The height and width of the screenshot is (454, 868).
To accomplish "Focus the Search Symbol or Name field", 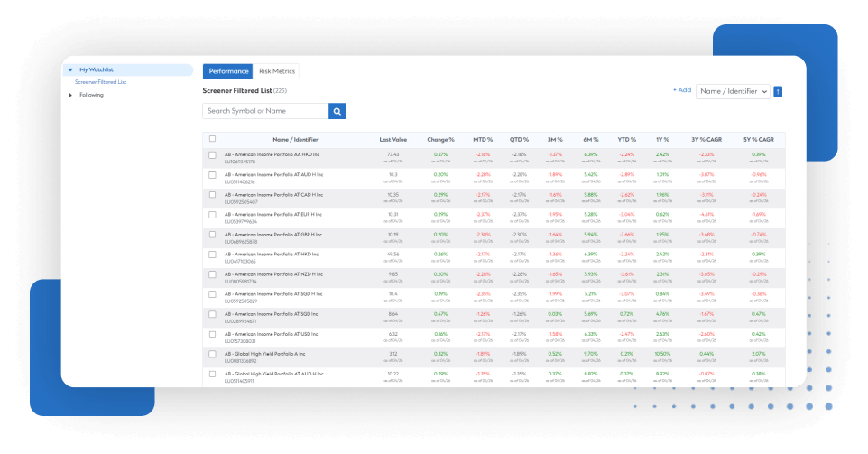I will pos(265,111).
